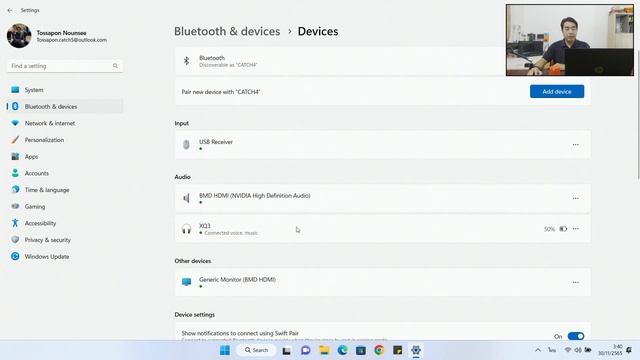Click the Generic Monitor (BMD HDMI) name
The height and width of the screenshot is (360, 640).
click(237, 280)
